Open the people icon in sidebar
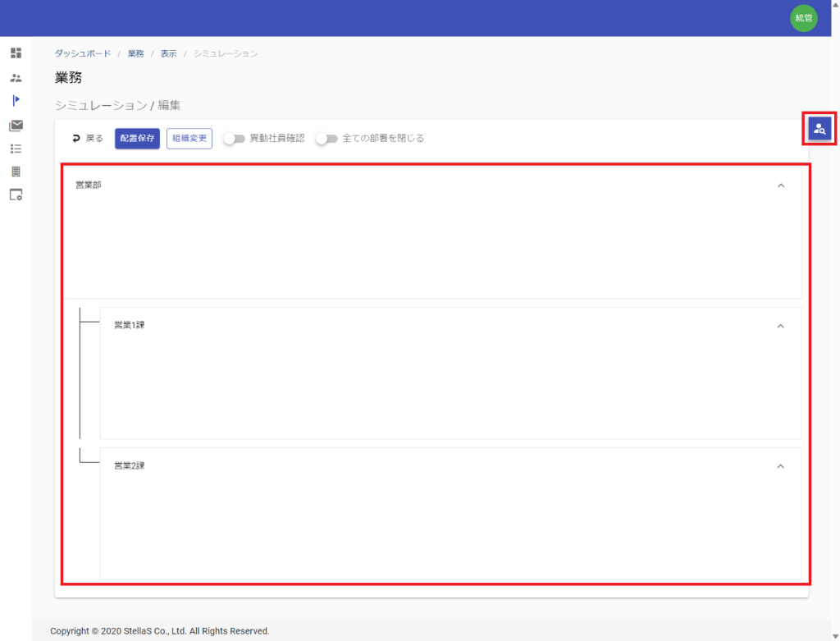Image resolution: width=840 pixels, height=641 pixels. 16,78
